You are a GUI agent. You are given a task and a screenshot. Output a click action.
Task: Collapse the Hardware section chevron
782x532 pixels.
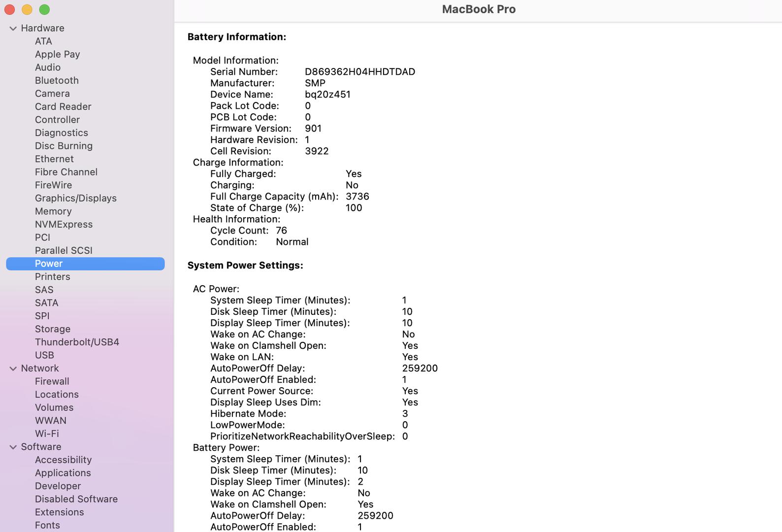tap(13, 29)
